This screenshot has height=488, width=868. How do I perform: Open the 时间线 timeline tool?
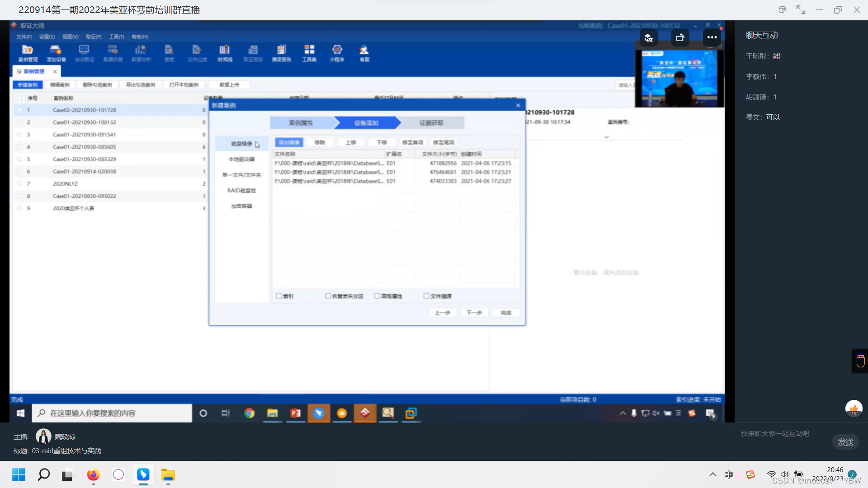point(225,53)
